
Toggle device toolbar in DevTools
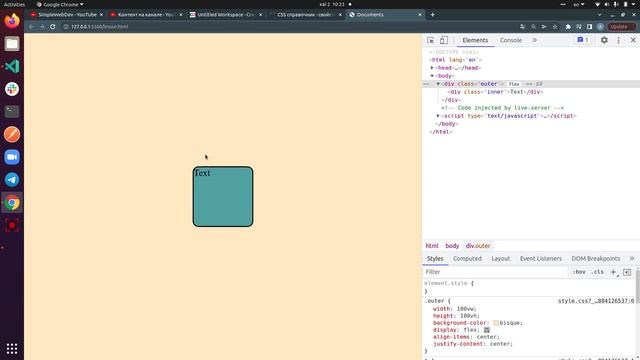444,40
